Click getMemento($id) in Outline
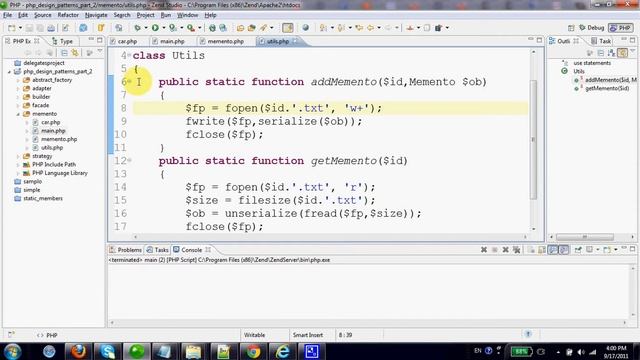640x360 pixels. pos(607,88)
